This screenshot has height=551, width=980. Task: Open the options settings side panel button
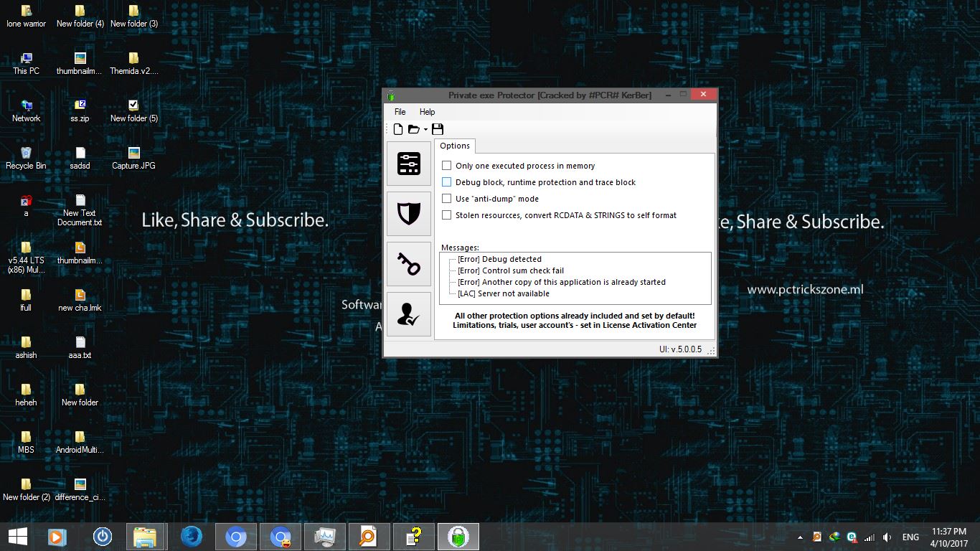tap(409, 164)
